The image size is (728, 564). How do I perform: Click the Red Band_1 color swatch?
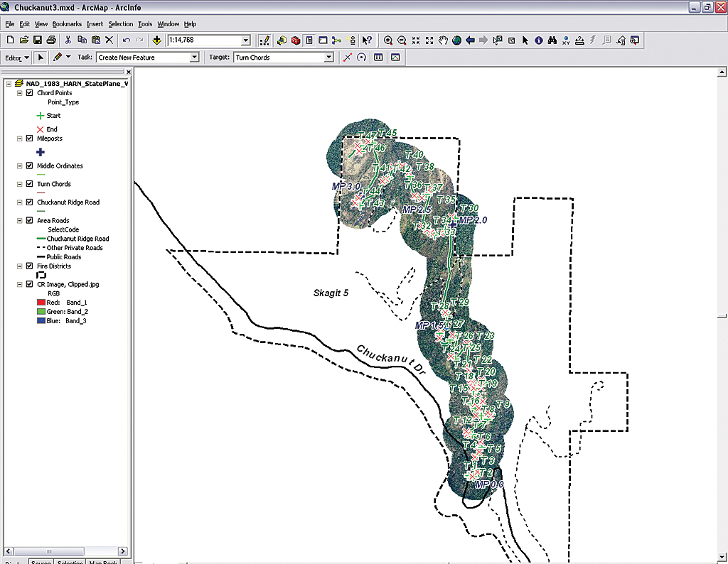(41, 303)
